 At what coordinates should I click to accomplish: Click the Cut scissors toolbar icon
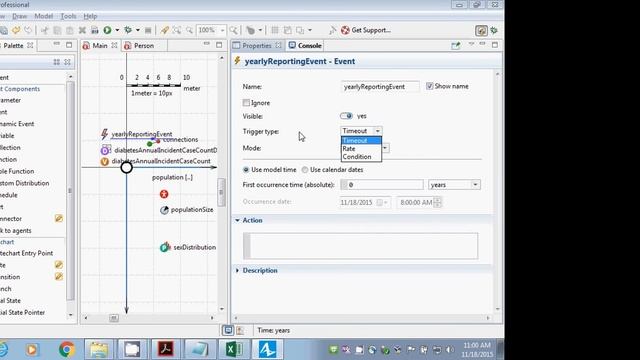click(x=44, y=30)
